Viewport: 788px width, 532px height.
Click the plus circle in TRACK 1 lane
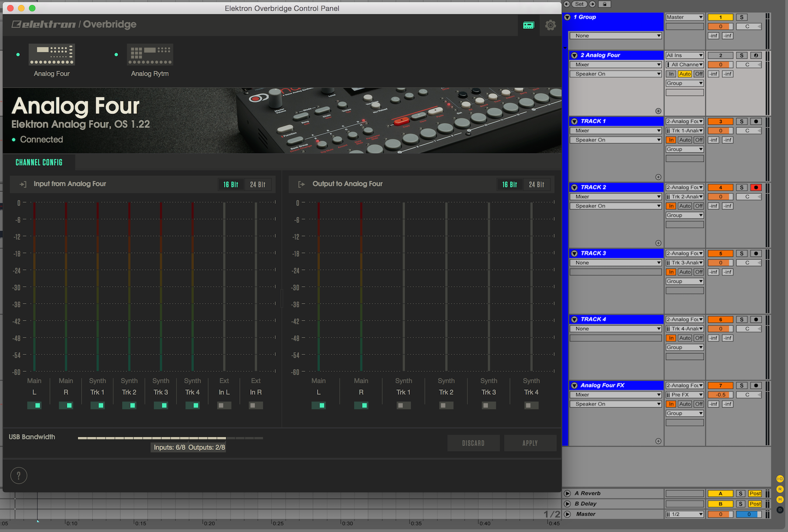coord(658,177)
